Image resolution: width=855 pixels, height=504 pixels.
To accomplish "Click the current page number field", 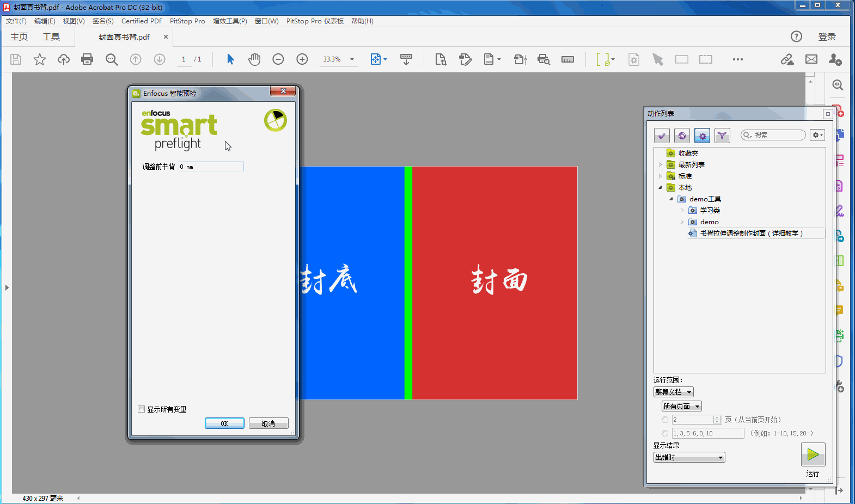I will pos(184,59).
